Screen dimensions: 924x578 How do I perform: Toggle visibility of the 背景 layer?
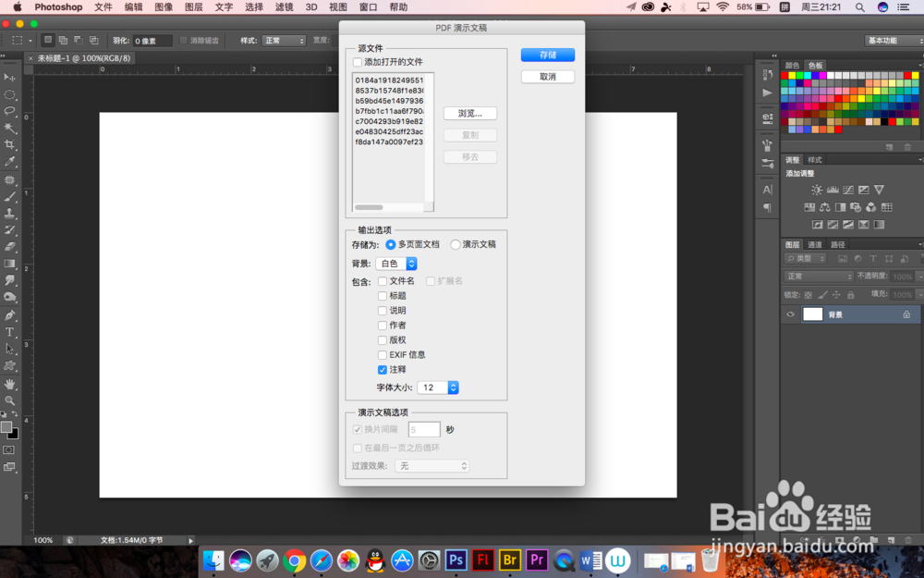tap(791, 314)
